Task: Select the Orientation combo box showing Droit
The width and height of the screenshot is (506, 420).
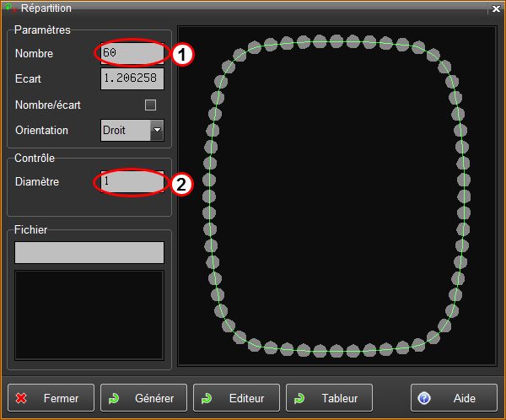Action: point(125,130)
